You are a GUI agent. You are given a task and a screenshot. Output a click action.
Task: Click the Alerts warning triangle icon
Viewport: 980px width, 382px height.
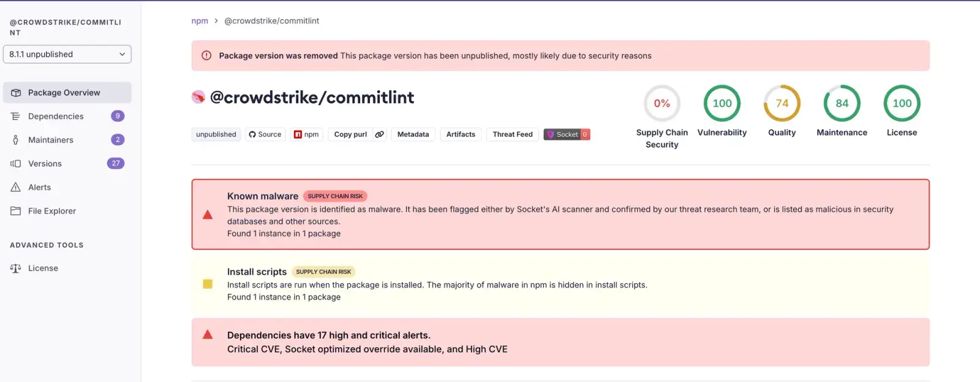(x=16, y=187)
